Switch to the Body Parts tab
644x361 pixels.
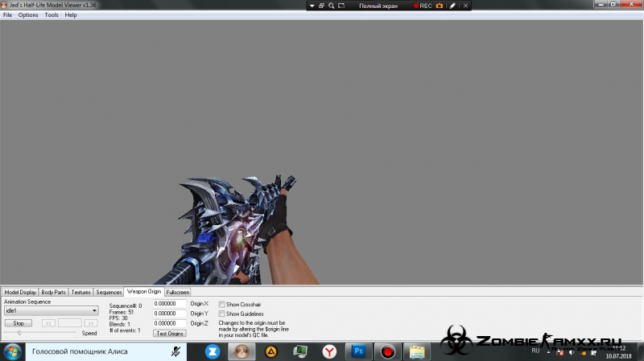coord(53,292)
